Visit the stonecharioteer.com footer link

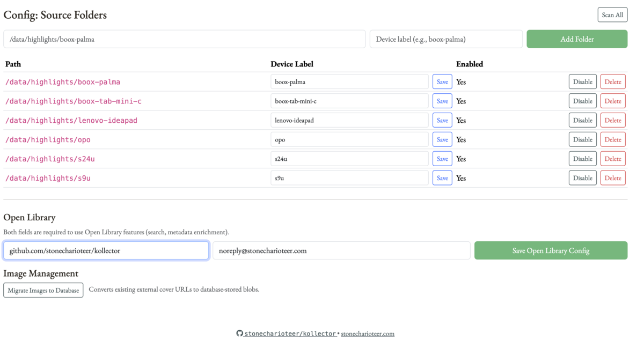click(x=368, y=333)
